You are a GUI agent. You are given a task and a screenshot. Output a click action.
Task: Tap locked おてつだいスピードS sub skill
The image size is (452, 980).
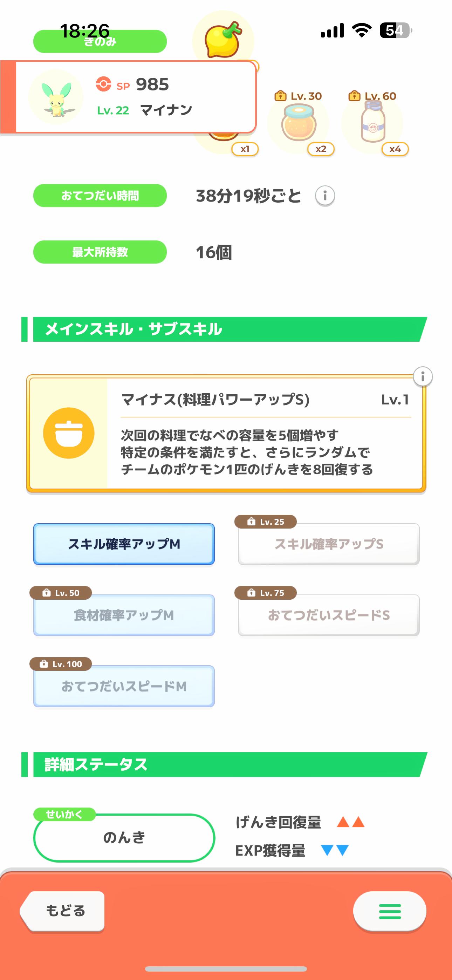(x=329, y=615)
